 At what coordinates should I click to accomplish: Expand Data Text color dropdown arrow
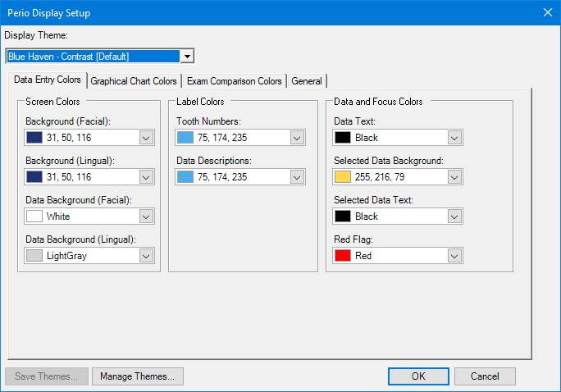pyautogui.click(x=454, y=138)
